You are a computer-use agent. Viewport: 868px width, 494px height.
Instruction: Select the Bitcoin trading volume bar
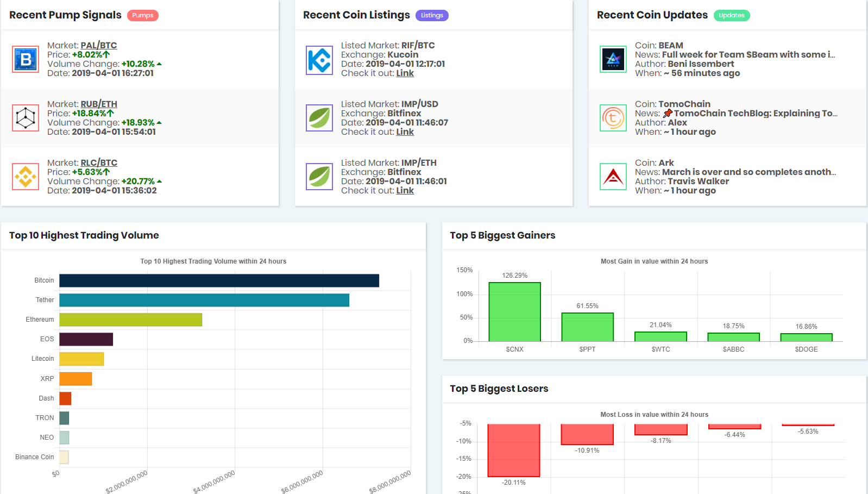point(219,280)
